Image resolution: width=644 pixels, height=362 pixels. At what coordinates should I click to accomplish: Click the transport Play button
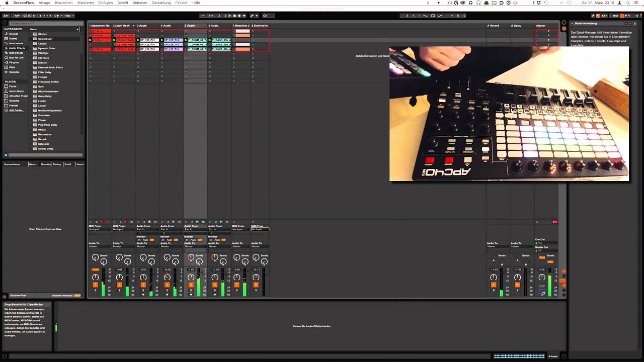[230, 16]
